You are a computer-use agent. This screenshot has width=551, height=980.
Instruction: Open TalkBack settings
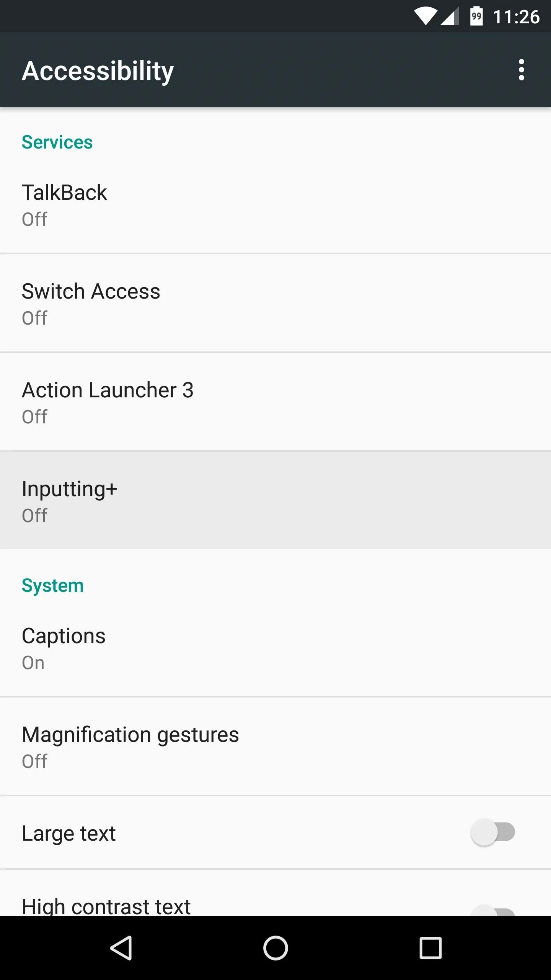pos(275,204)
